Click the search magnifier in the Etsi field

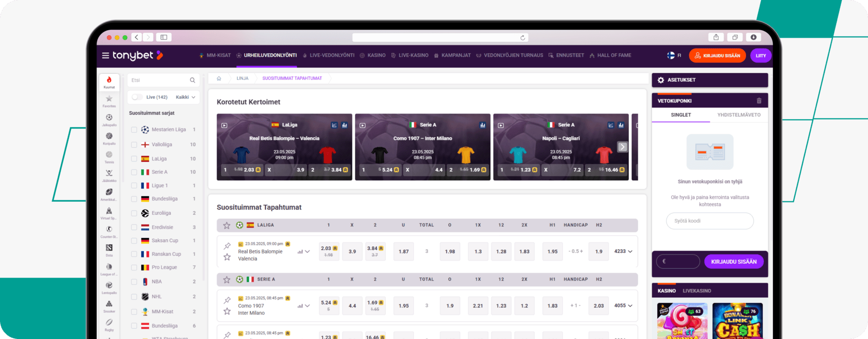(x=192, y=80)
